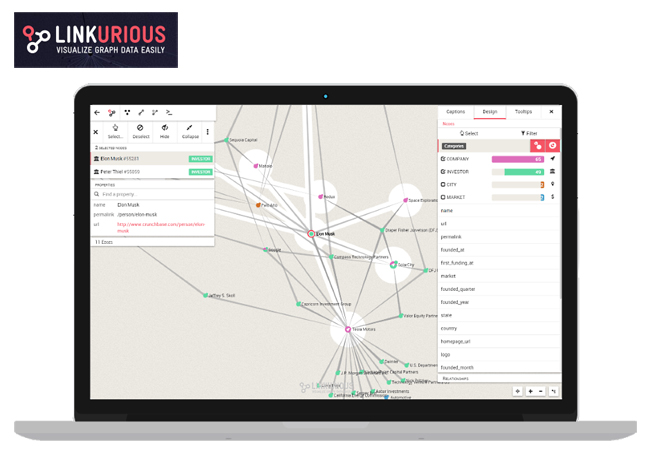
Task: Open the crunchbase elon-musk url link
Action: click(161, 227)
